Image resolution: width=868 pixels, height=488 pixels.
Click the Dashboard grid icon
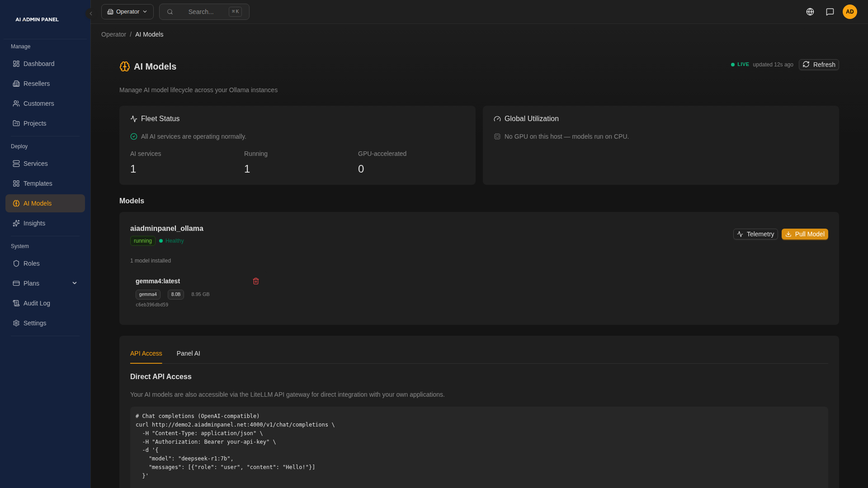[16, 64]
